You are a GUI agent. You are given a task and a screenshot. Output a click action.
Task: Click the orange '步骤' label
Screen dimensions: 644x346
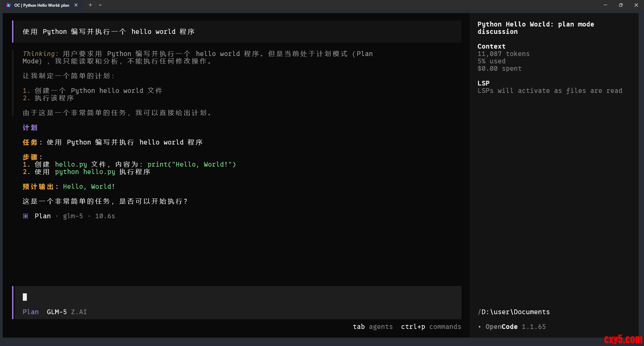30,157
